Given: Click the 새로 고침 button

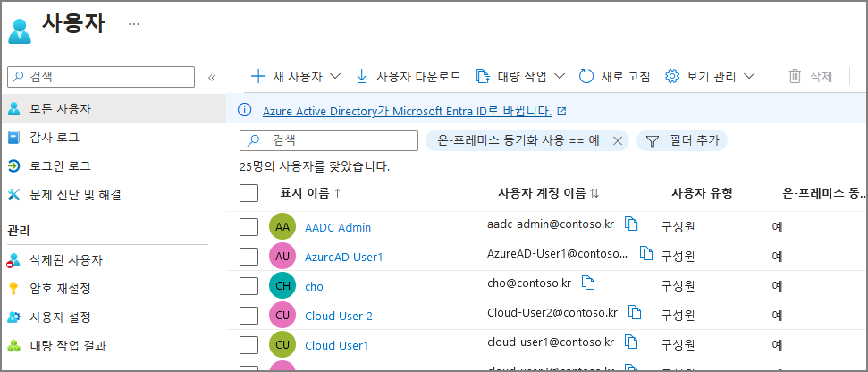Looking at the screenshot, I should 614,76.
